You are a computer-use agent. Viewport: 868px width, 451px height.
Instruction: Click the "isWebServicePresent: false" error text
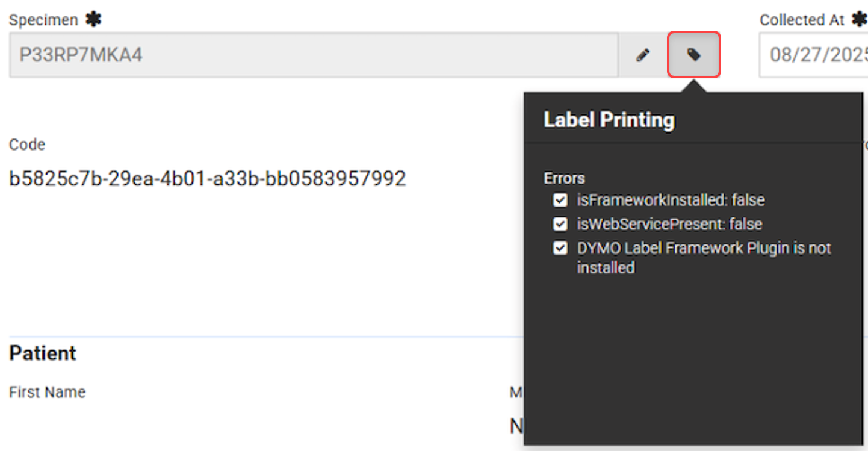[669, 224]
